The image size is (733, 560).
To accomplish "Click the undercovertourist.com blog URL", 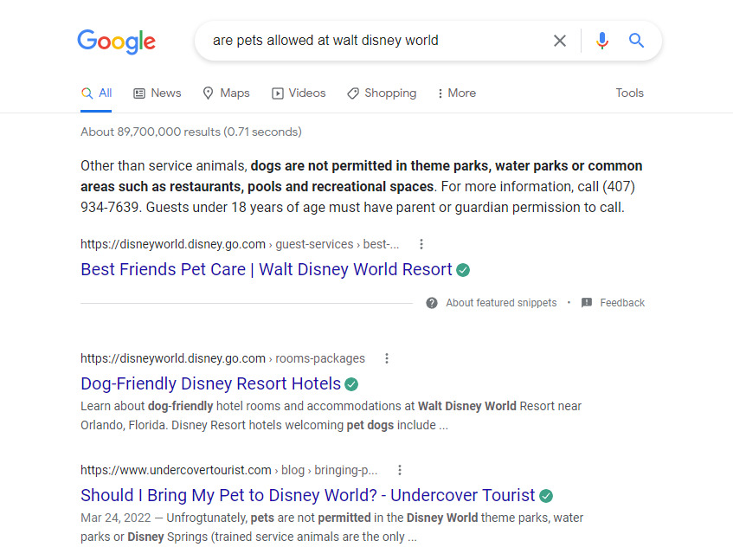I will pyautogui.click(x=228, y=470).
